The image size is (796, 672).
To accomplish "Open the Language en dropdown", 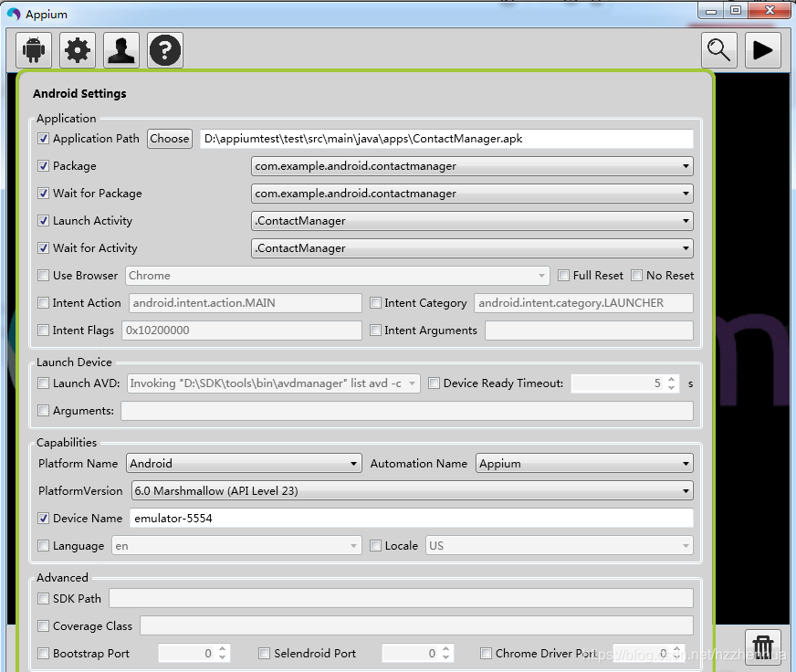I will point(237,545).
